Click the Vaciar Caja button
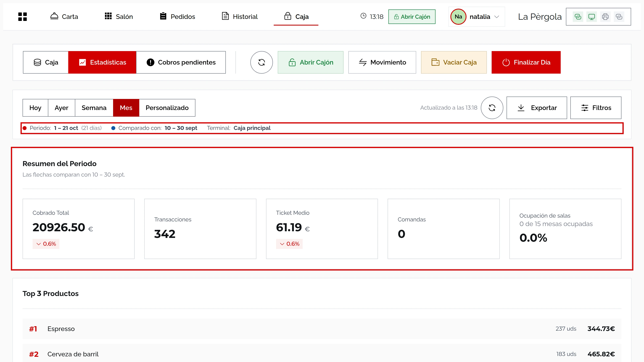The height and width of the screenshot is (362, 644). [454, 62]
